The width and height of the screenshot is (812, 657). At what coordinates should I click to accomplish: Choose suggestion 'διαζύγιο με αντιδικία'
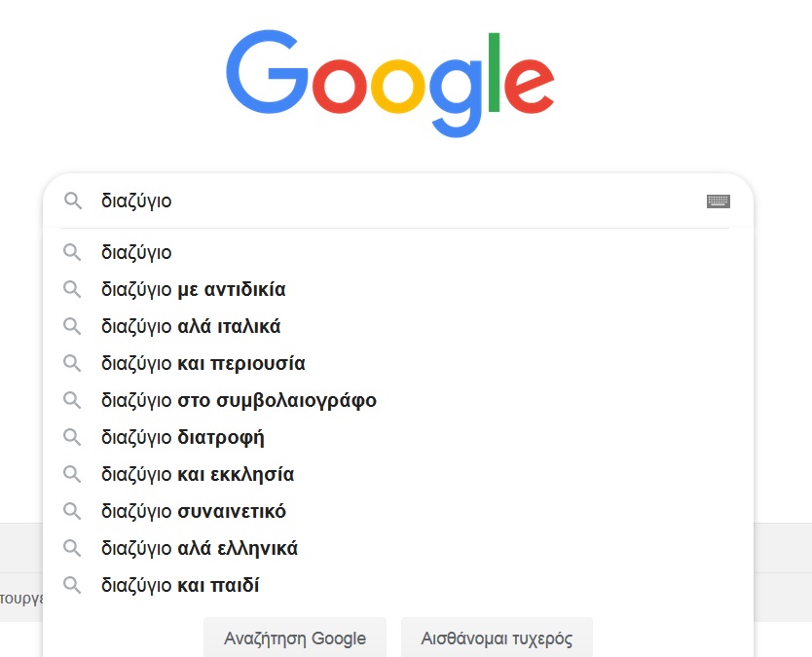click(193, 289)
